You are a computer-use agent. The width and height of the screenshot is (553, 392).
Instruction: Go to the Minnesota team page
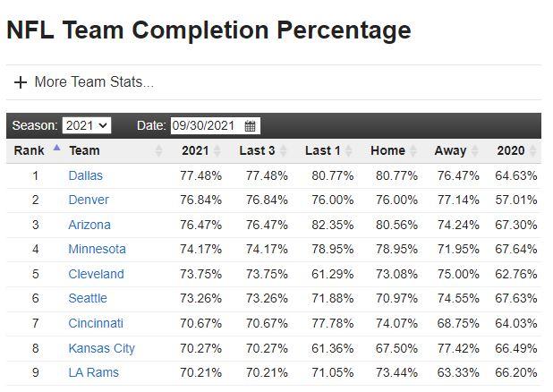click(97, 249)
